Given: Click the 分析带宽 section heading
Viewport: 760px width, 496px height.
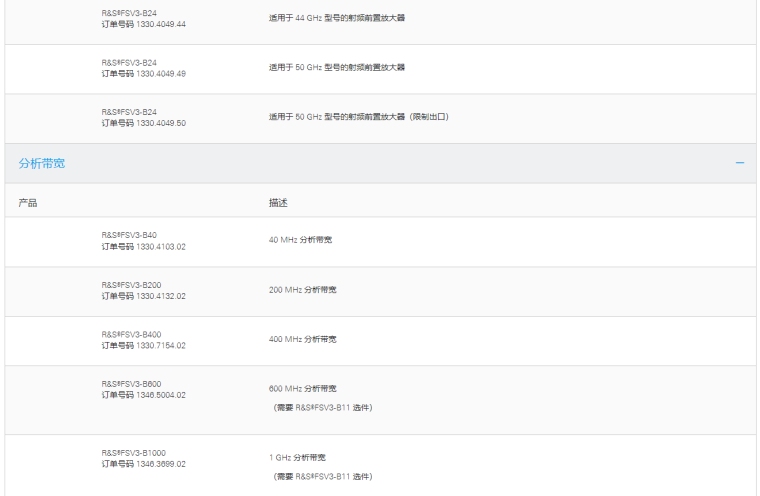Looking at the screenshot, I should pos(36,163).
